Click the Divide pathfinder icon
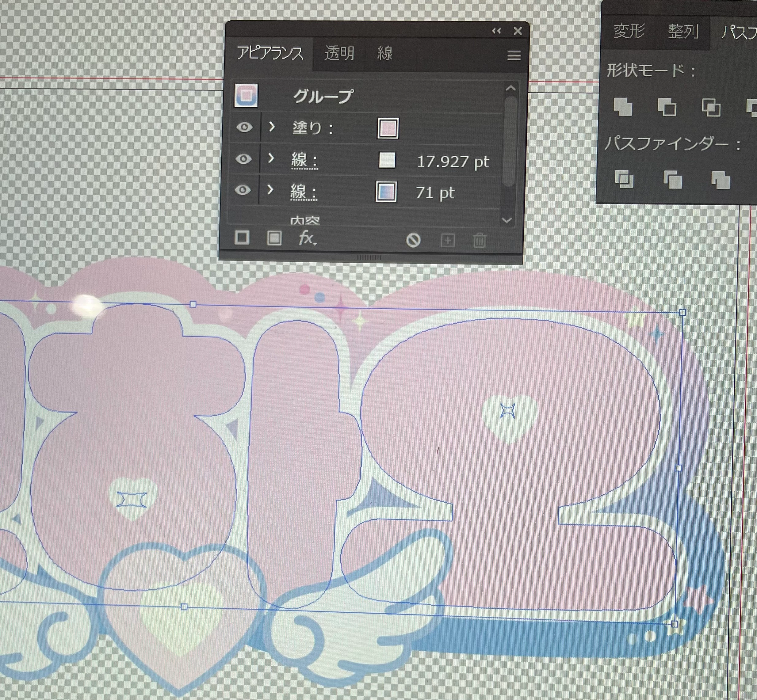This screenshot has width=757, height=700. [x=624, y=179]
